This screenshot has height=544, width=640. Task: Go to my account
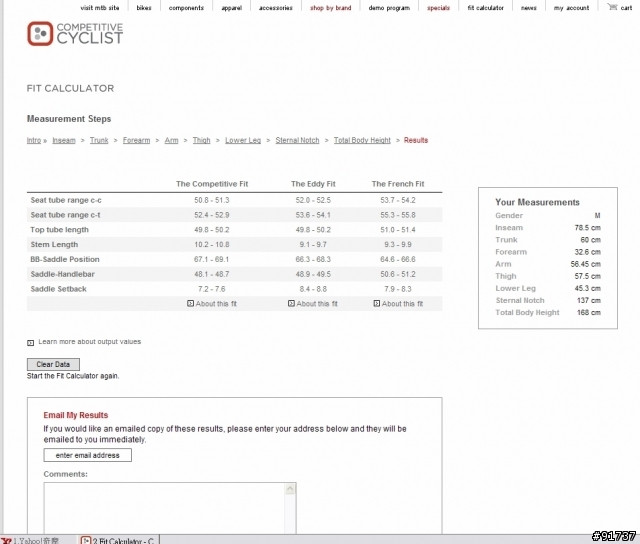coord(571,8)
